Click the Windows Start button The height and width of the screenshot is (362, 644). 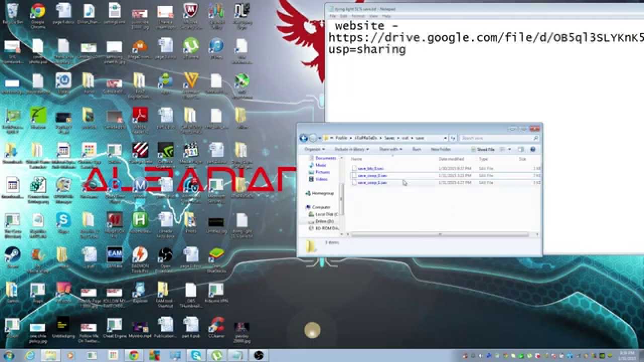pyautogui.click(x=9, y=355)
